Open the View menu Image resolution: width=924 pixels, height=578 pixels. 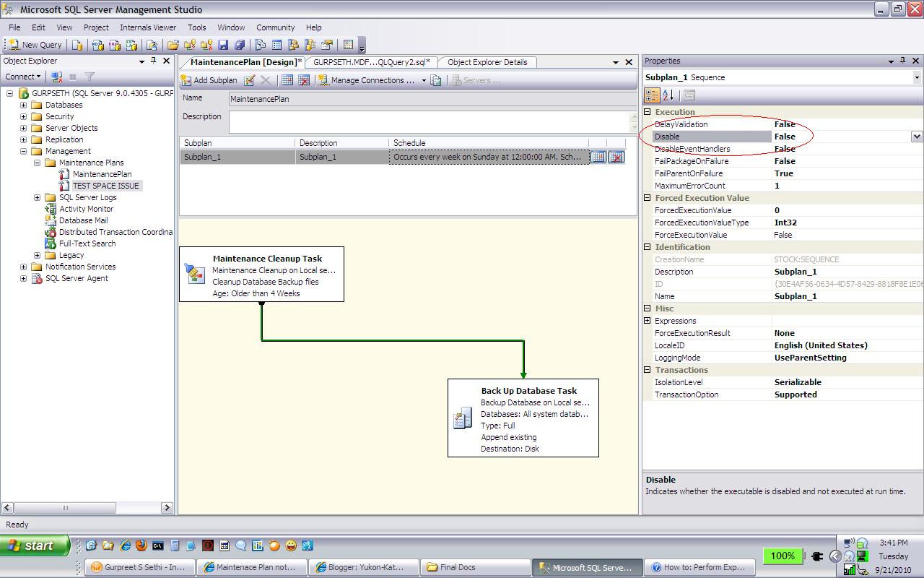point(64,27)
